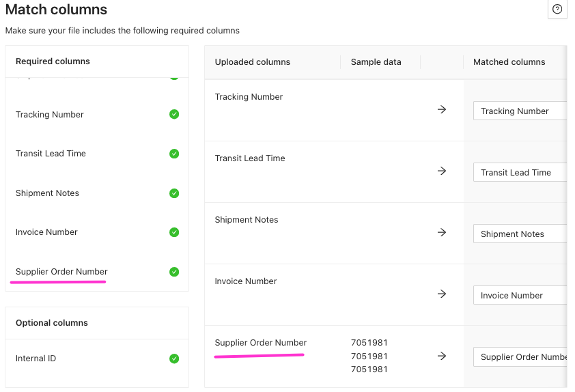This screenshot has width=575, height=392.
Task: Open Tracking Number matched column dropdown
Action: coord(520,111)
